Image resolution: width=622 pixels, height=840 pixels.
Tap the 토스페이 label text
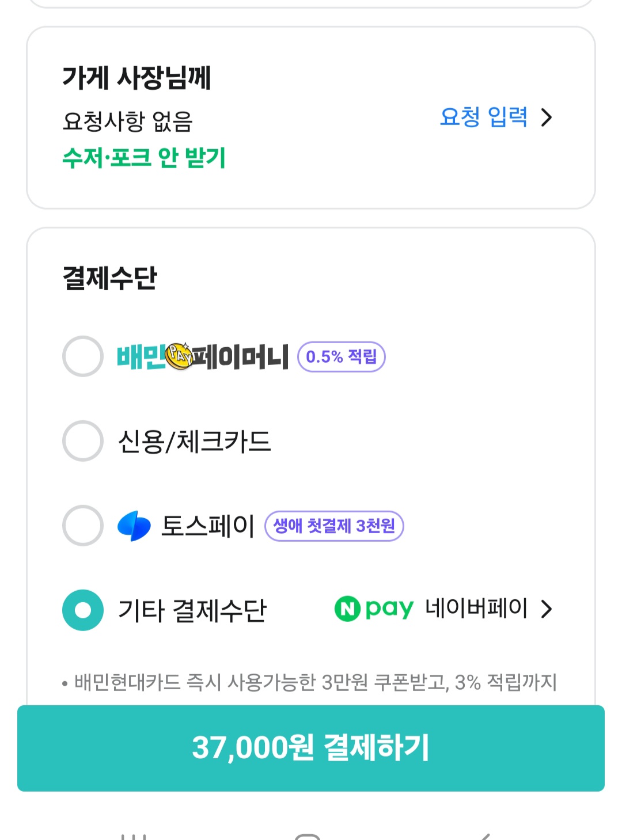(x=207, y=526)
